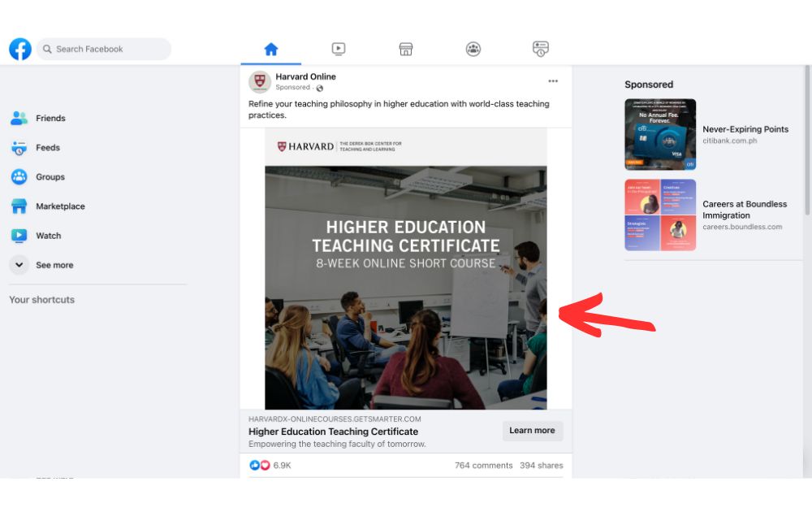Go to Feeds in the sidebar
Screen dimensions: 812x512
tap(47, 148)
